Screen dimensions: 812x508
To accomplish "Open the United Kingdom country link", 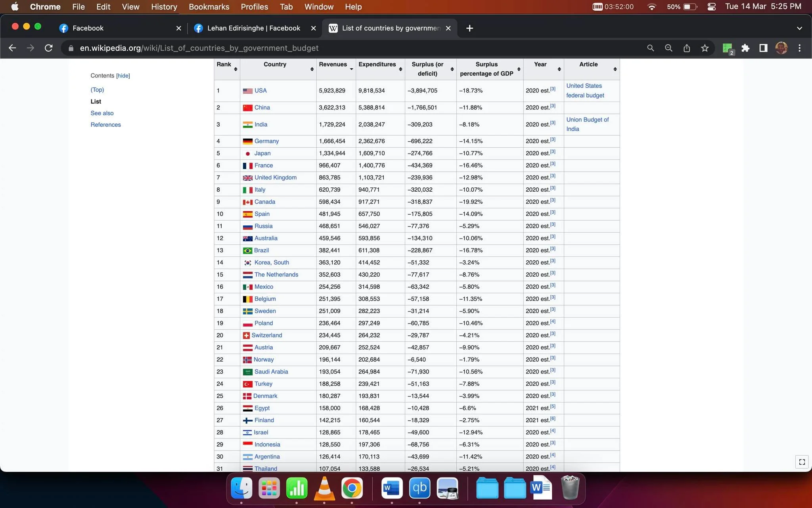I will click(x=275, y=177).
